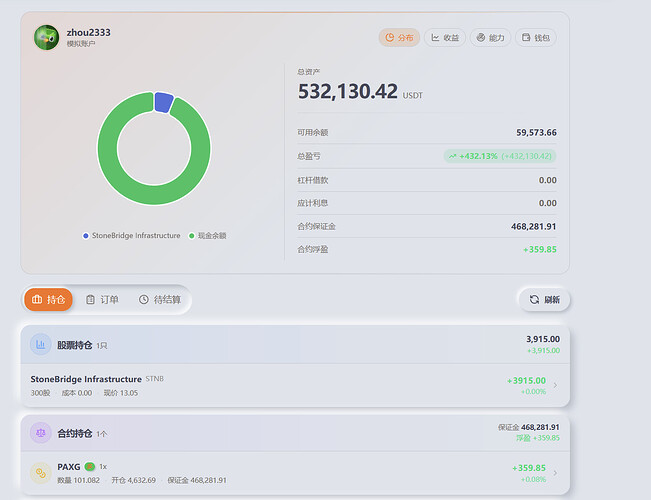The height and width of the screenshot is (500, 651).
Task: Click the 模拟账户 account type label
Action: pyautogui.click(x=81, y=44)
